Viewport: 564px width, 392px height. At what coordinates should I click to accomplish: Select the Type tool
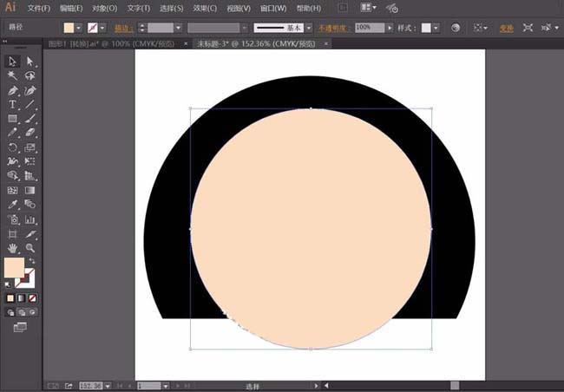pos(12,104)
